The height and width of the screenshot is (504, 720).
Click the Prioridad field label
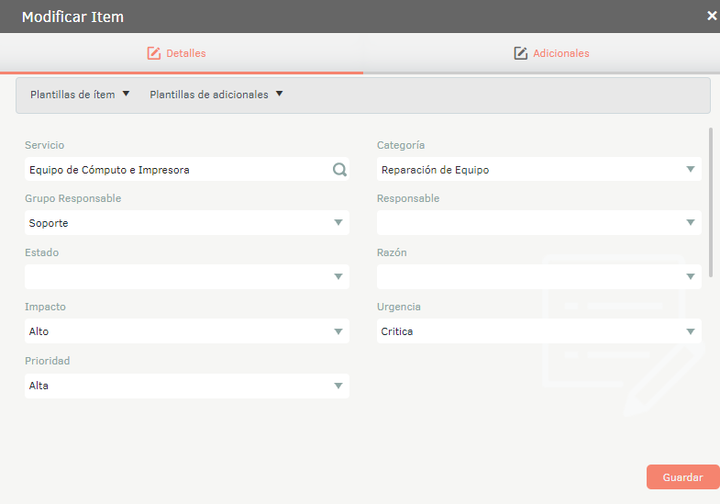click(x=47, y=361)
